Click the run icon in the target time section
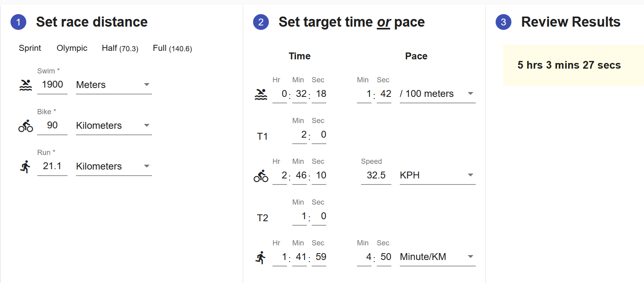This screenshot has height=283, width=644. (261, 257)
